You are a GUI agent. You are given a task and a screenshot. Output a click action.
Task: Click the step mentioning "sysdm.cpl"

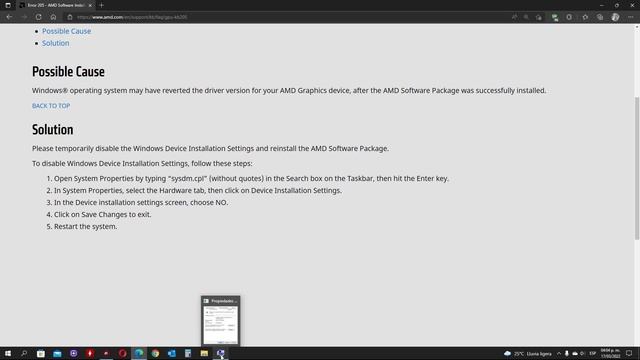pyautogui.click(x=251, y=178)
